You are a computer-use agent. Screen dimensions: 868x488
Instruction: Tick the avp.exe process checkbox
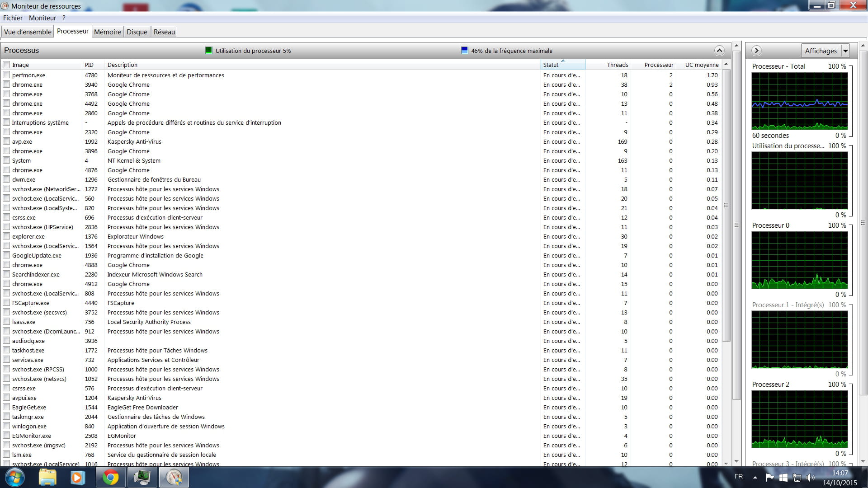[x=6, y=141]
